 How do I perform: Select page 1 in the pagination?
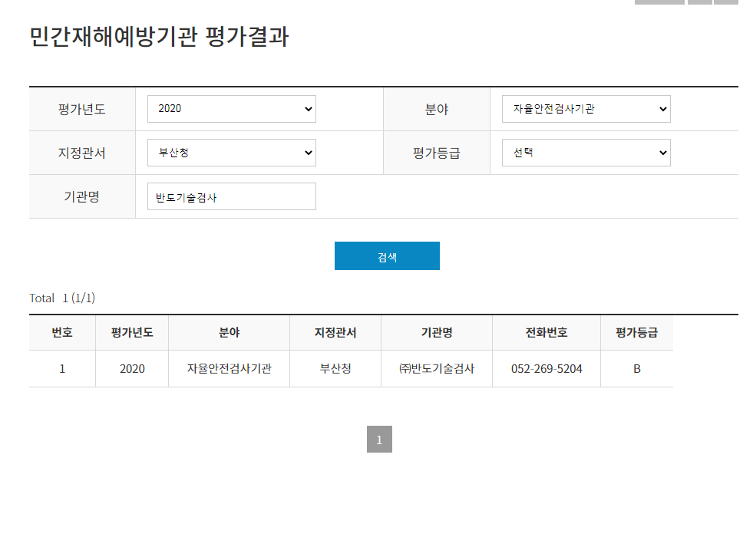pyautogui.click(x=379, y=440)
